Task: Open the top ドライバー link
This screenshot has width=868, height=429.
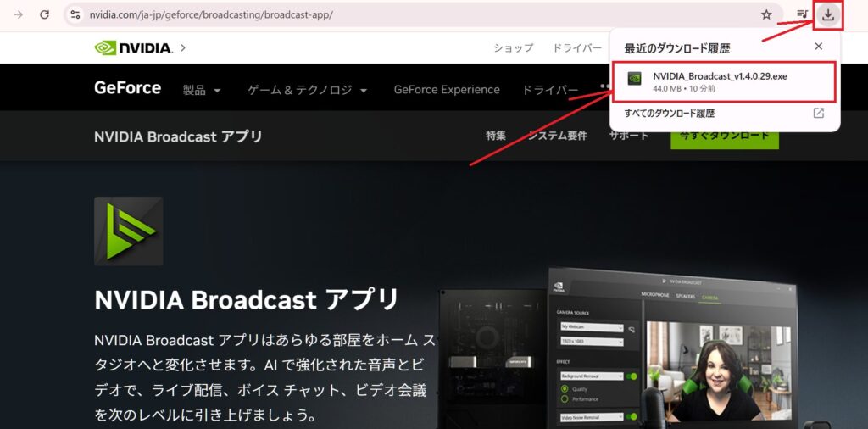Action: coord(576,48)
